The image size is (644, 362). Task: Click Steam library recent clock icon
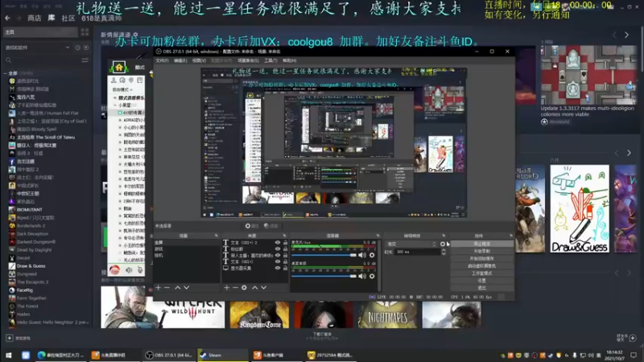coord(77,47)
